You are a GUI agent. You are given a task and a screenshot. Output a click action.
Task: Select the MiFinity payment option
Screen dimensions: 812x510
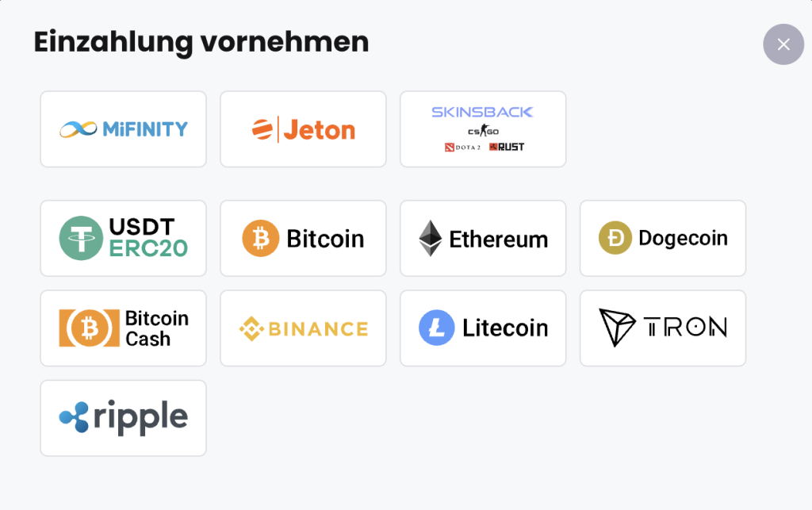pos(123,129)
